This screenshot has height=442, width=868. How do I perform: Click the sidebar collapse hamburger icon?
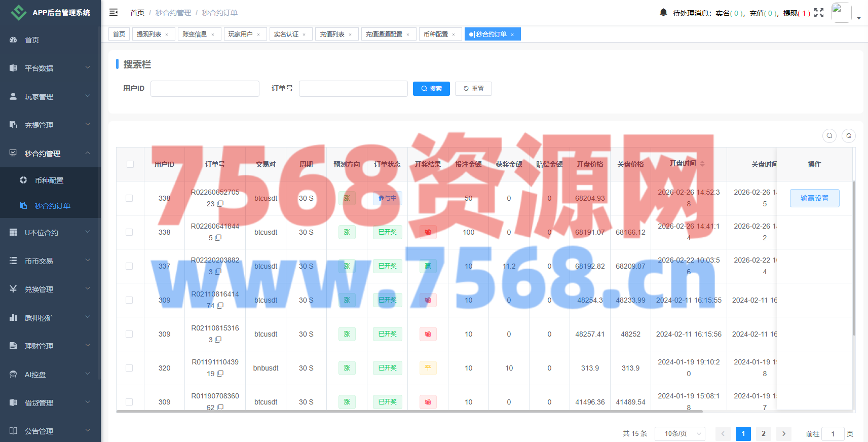[114, 12]
